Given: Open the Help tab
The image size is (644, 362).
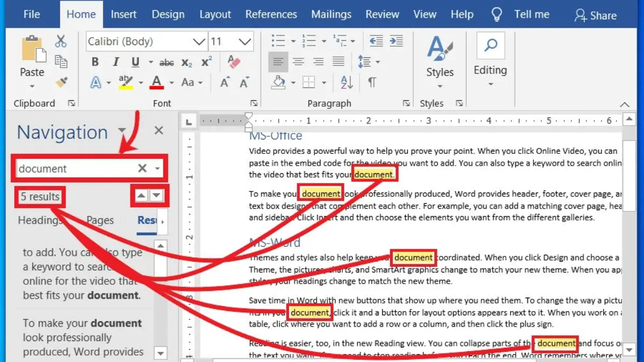Looking at the screenshot, I should [x=462, y=14].
